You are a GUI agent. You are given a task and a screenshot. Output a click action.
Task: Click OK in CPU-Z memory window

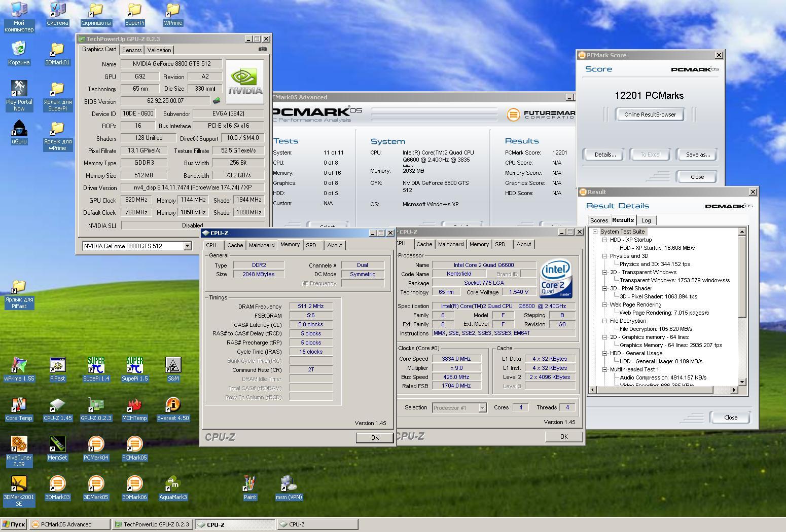pos(375,438)
